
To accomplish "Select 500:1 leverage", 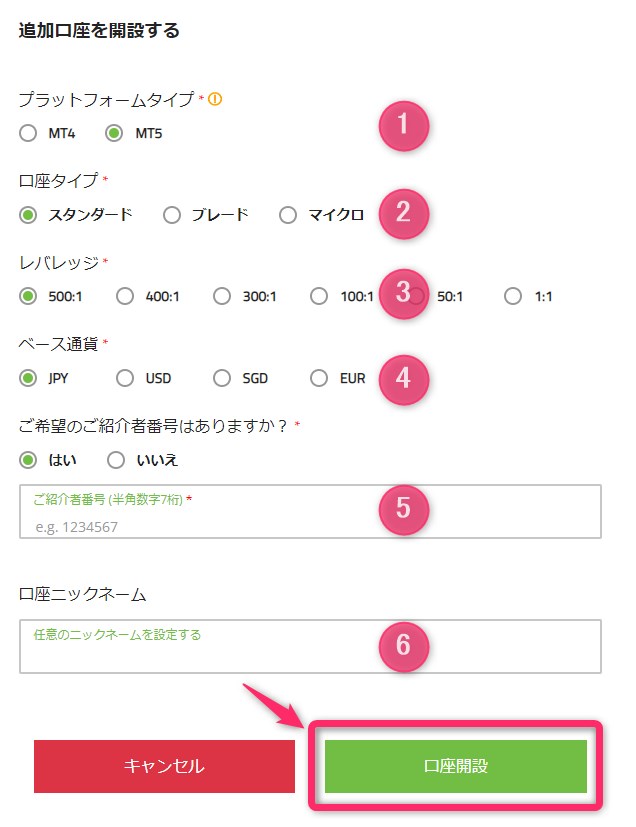I will (27, 296).
